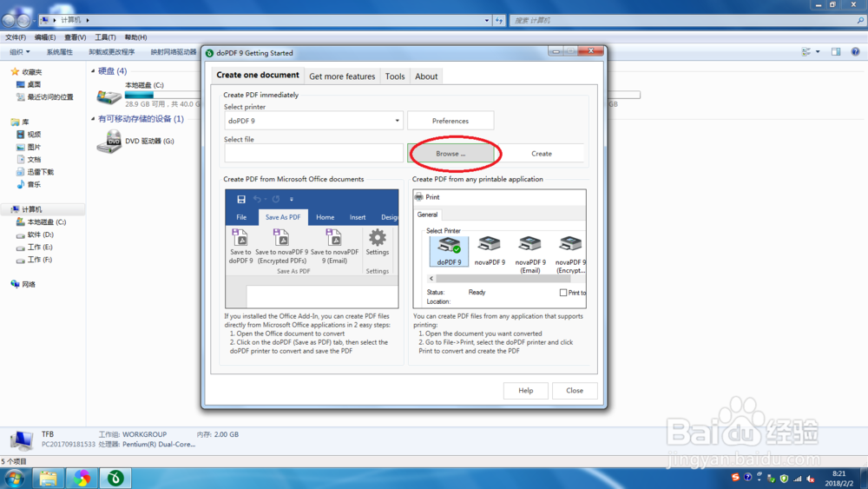Open the 文件(F) menu in Explorer
The image size is (868, 489).
point(16,37)
